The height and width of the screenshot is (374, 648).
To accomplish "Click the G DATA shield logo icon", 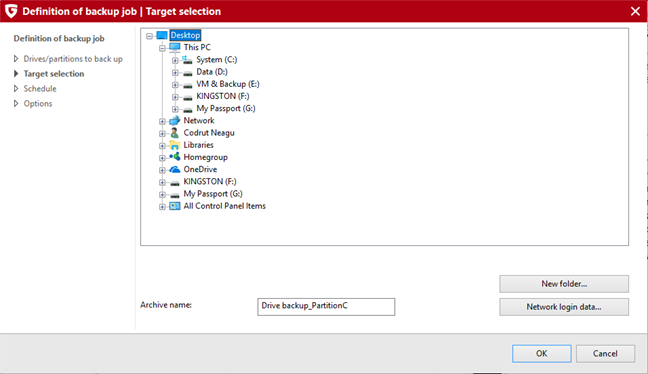I will click(11, 11).
